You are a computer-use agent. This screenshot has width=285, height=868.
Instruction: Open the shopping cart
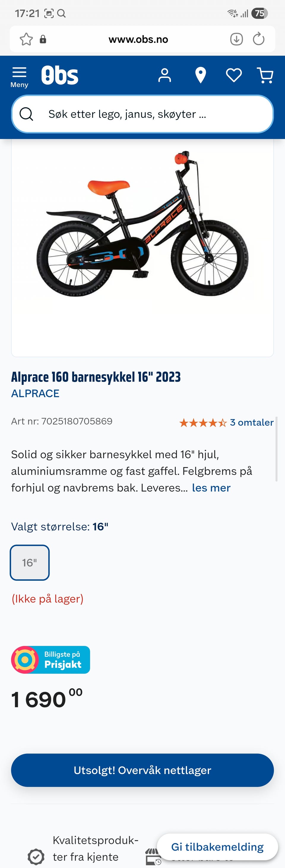pos(265,75)
